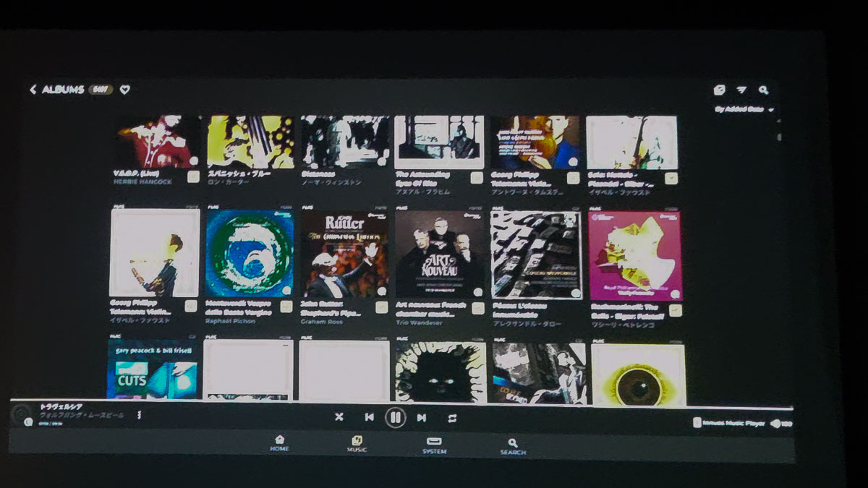Toggle the heart favorites filter beside ALBUMS
This screenshot has height=488, width=868.
[x=124, y=90]
